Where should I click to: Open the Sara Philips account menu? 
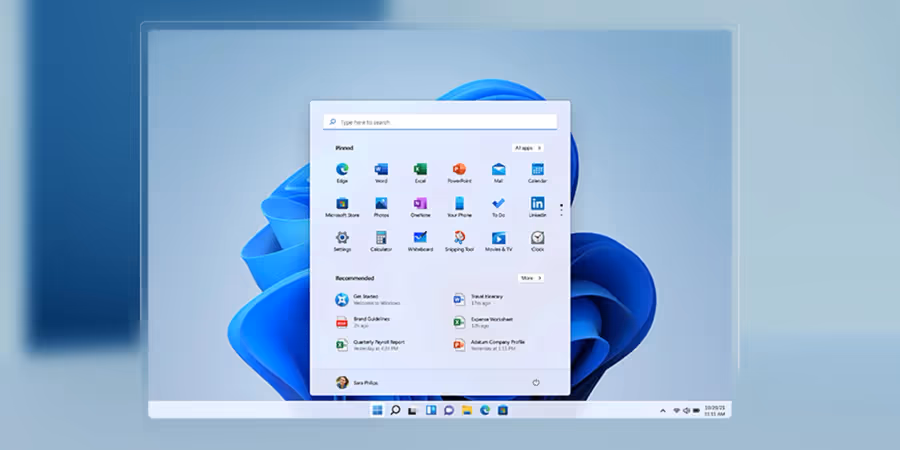pyautogui.click(x=357, y=382)
